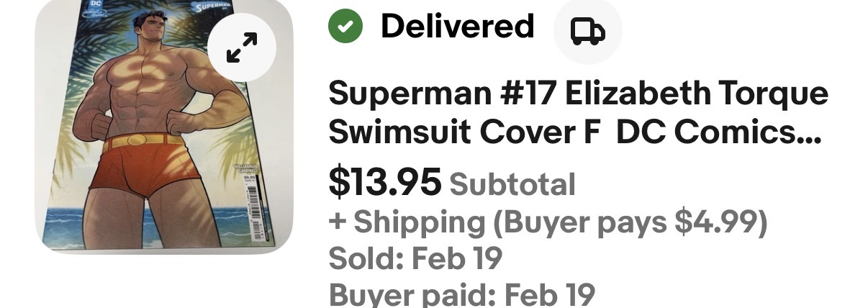This screenshot has width=868, height=308.
Task: Click the Buyer paid: Feb 19 date
Action: (x=461, y=294)
